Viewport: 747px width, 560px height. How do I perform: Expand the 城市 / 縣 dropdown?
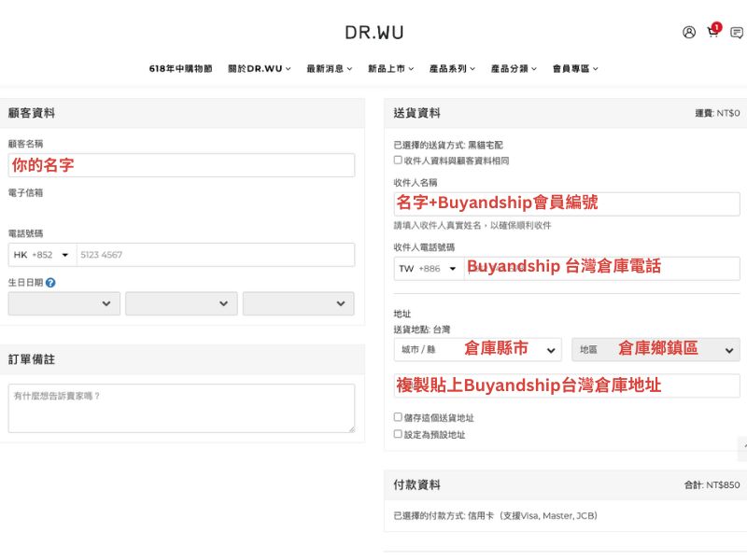(x=477, y=349)
